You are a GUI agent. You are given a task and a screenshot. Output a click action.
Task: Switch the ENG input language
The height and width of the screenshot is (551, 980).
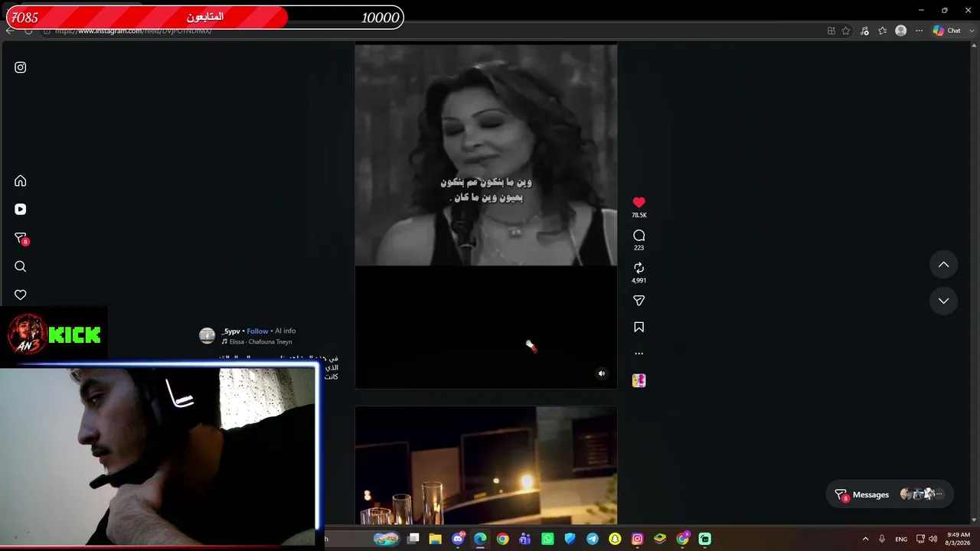(x=901, y=539)
